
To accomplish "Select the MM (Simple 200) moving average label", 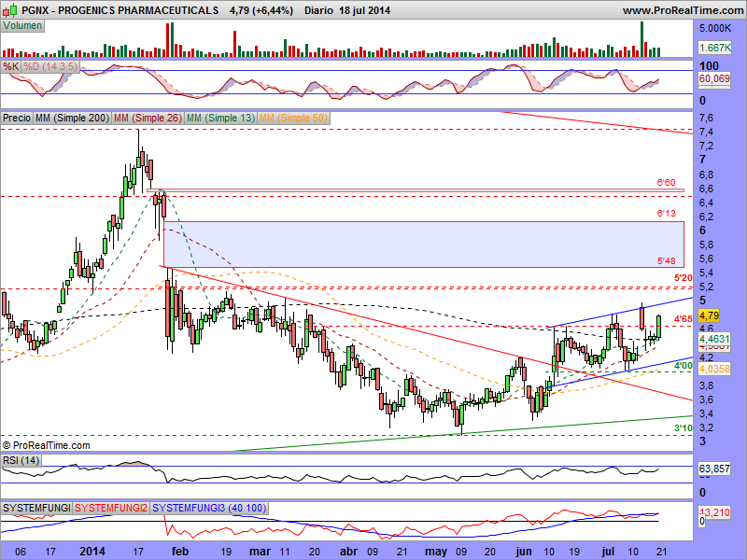I will (73, 118).
